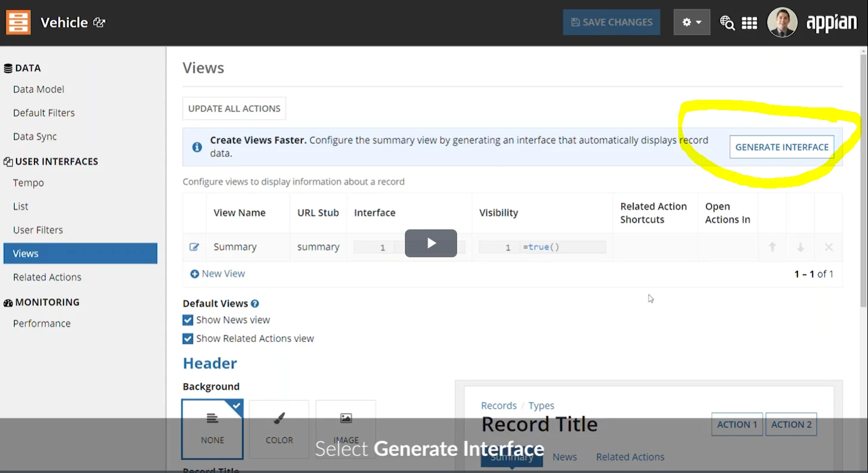Remove the Summary view with X icon

pyautogui.click(x=829, y=247)
